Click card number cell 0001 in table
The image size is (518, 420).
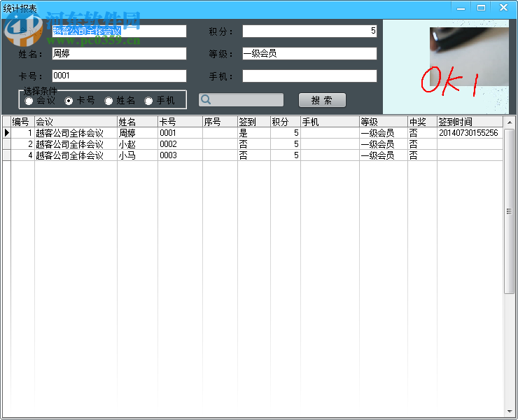tap(181, 133)
